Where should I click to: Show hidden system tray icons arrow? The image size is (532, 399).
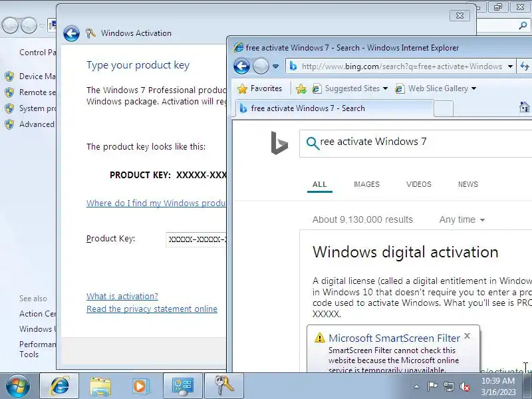tap(417, 386)
